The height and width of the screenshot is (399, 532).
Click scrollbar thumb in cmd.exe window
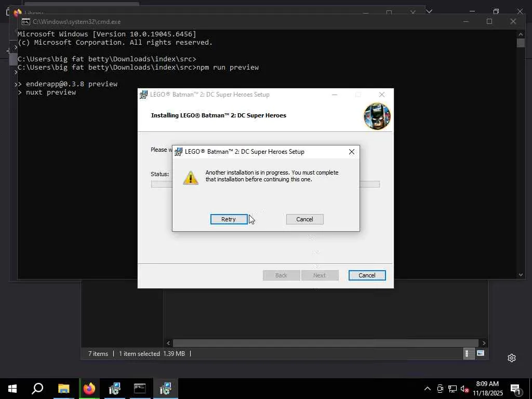tap(521, 43)
